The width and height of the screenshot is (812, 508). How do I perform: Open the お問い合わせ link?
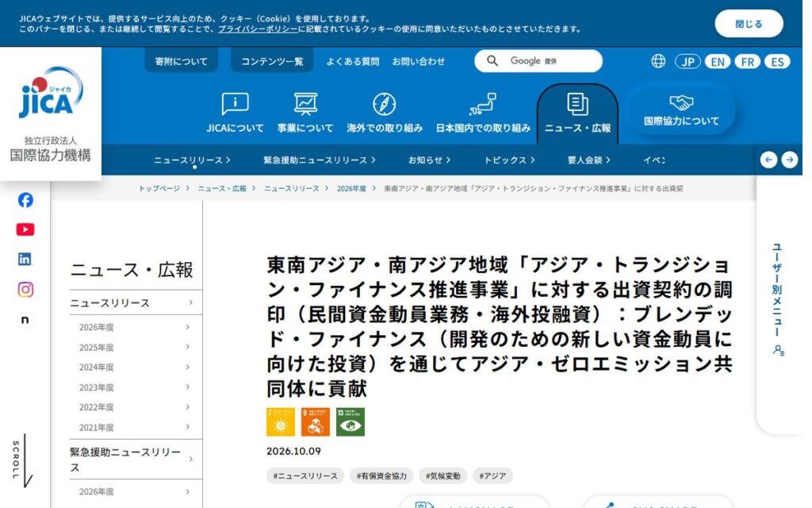click(419, 61)
